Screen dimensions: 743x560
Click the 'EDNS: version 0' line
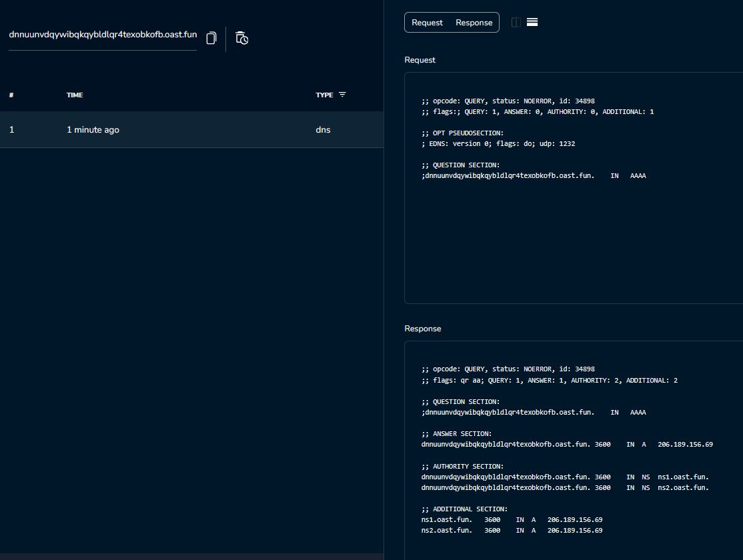(498, 143)
